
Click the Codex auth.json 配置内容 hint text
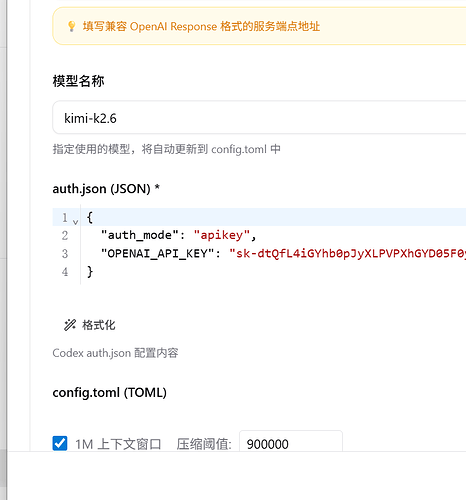[115, 353]
